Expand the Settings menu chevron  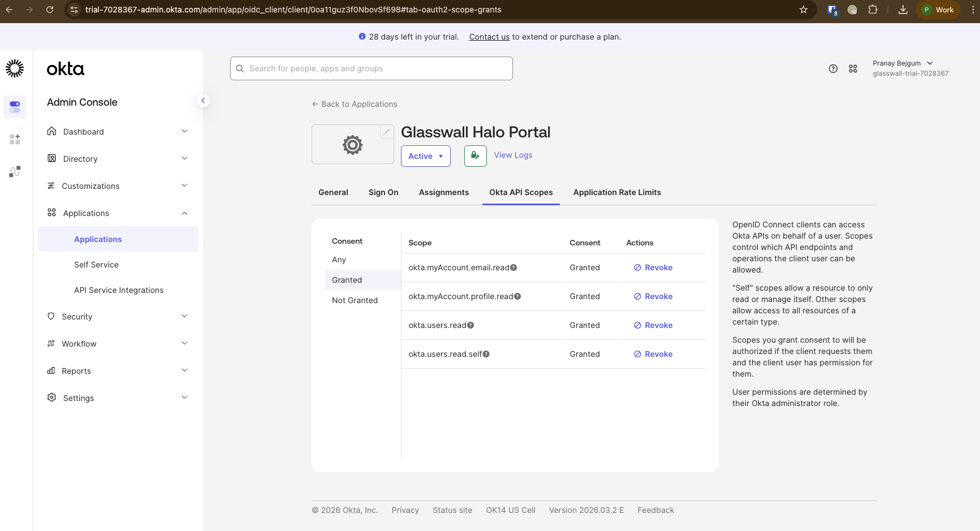(184, 398)
